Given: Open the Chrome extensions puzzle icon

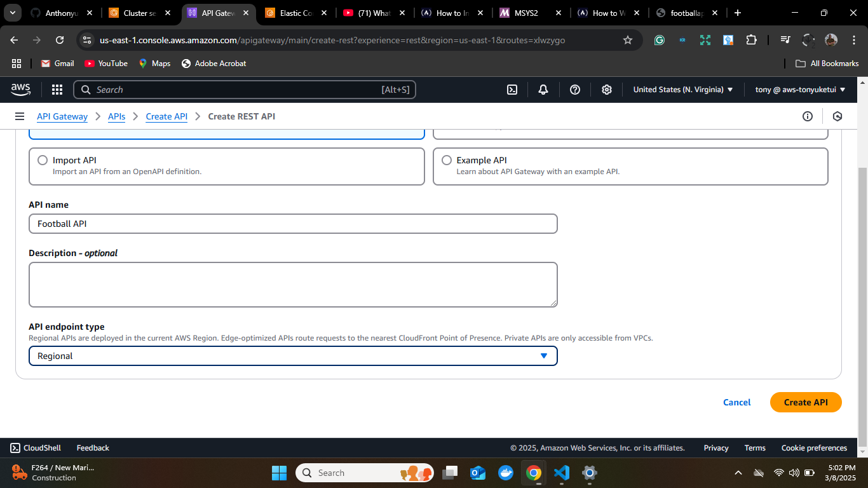Looking at the screenshot, I should pos(751,40).
